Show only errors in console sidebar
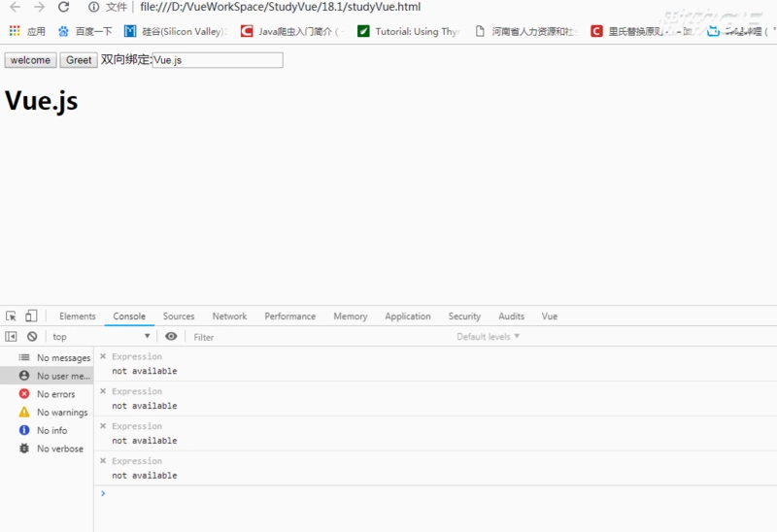777x532 pixels. [55, 394]
